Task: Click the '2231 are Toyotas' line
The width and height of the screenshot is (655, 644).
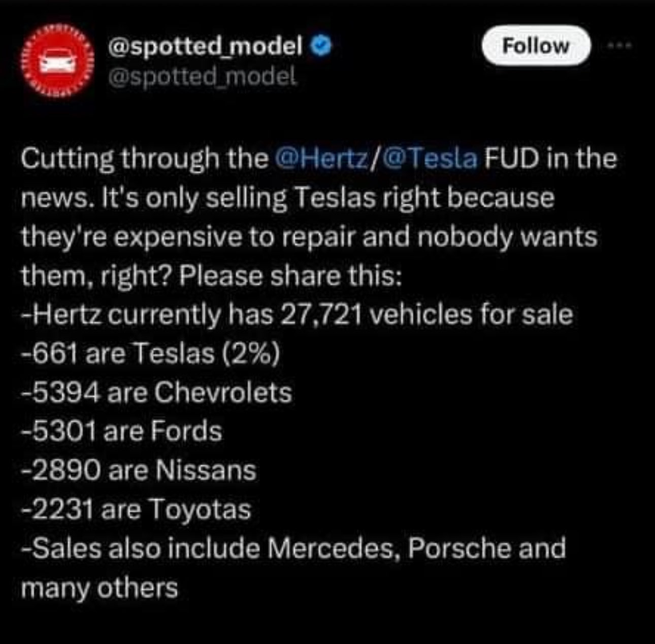Action: pos(136,509)
